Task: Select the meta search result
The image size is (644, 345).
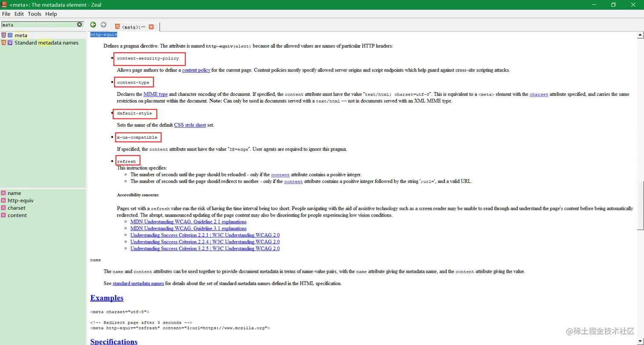Action: [43, 35]
